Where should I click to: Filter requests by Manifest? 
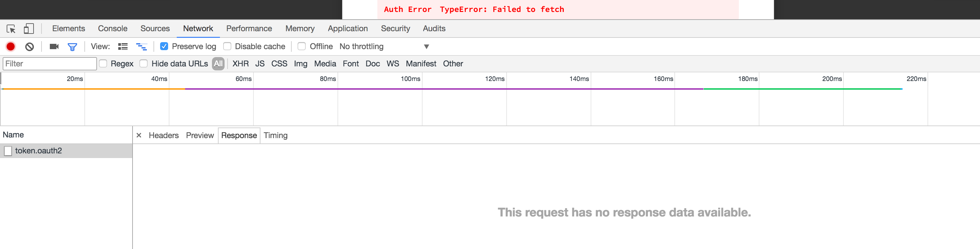click(421, 63)
